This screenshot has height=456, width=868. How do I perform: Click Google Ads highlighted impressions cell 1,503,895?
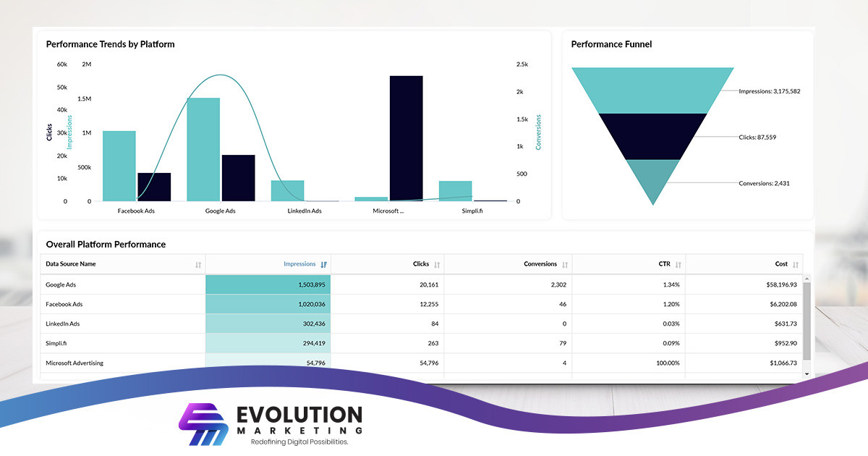point(268,284)
